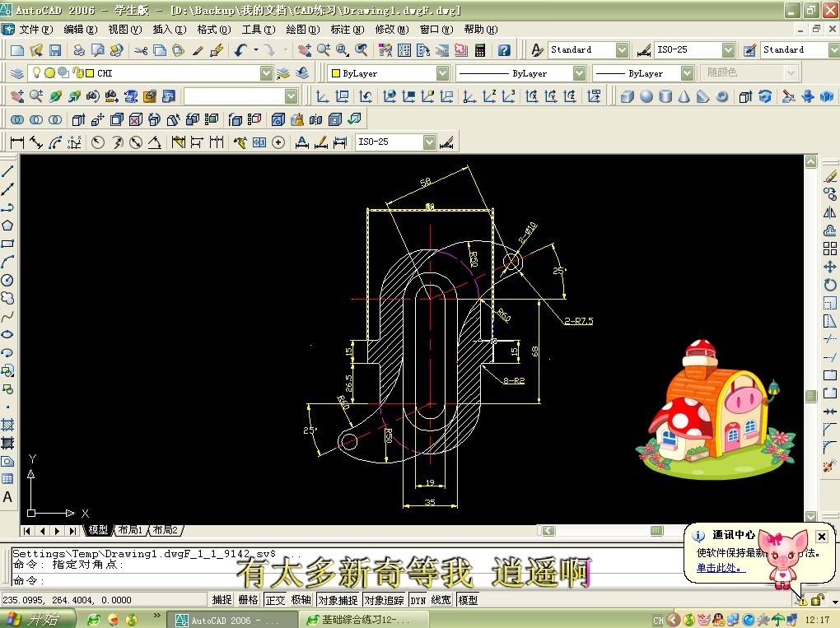Switch to the 布局2 layout tab
This screenshot has width=840, height=628.
point(165,530)
